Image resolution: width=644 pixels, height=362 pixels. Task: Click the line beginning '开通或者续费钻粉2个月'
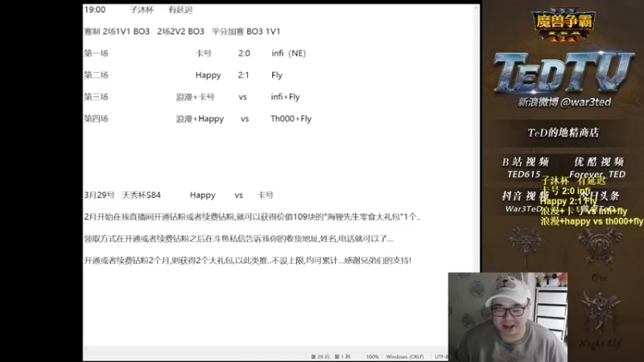pos(248,260)
